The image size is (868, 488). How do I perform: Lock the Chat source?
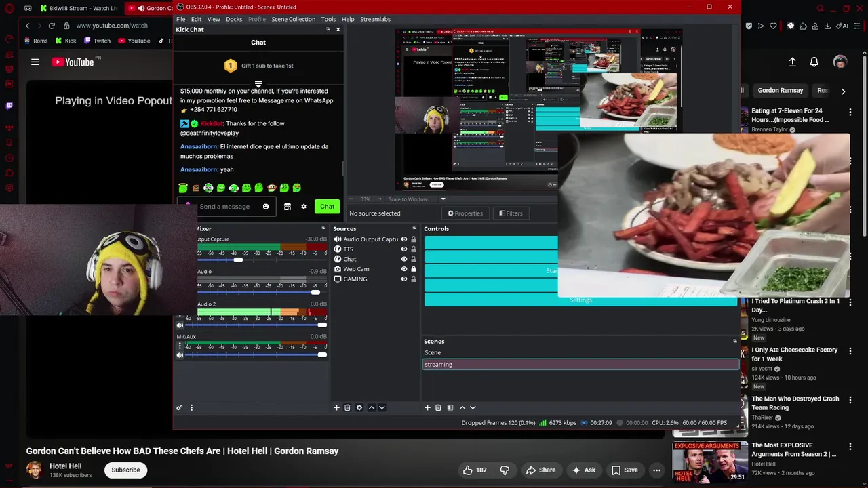click(x=414, y=259)
